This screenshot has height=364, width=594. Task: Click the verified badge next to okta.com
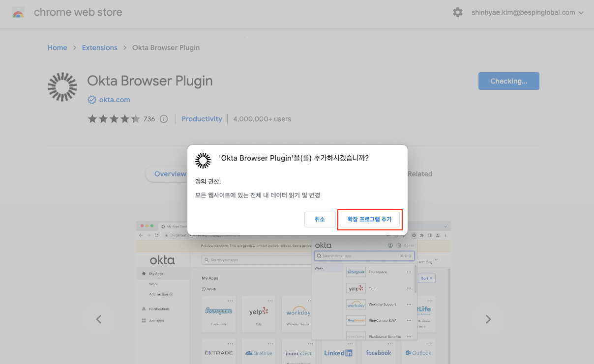(91, 100)
